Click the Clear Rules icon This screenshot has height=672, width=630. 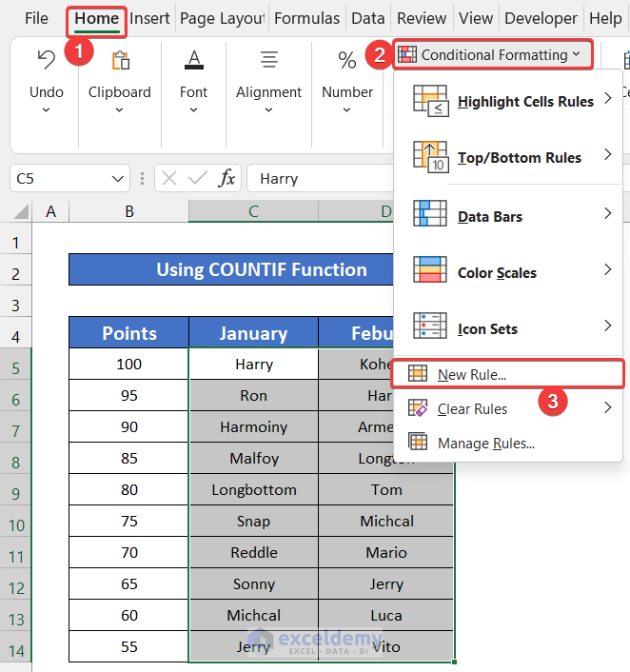click(418, 408)
